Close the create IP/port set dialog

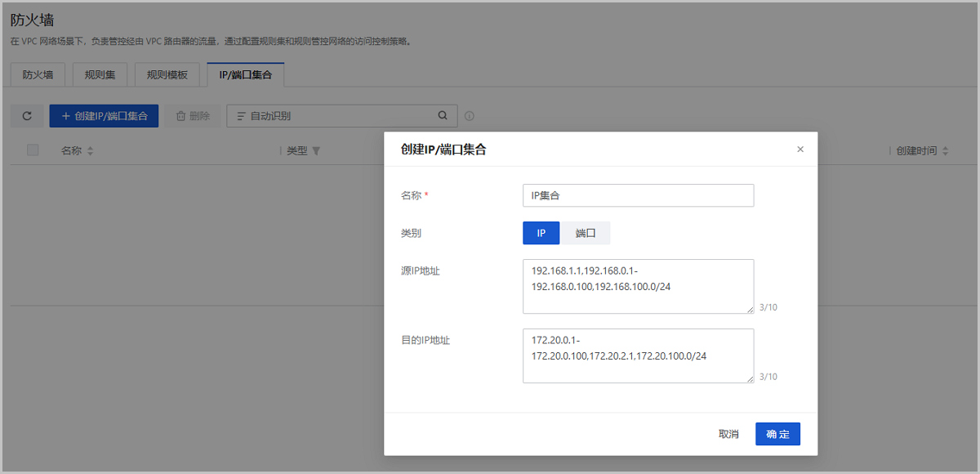(x=800, y=149)
